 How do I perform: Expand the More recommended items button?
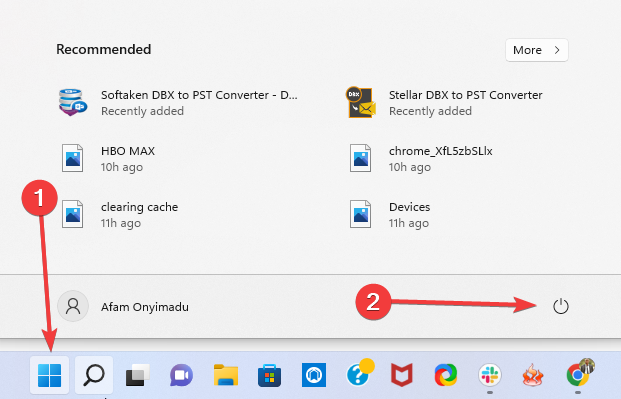tap(537, 50)
